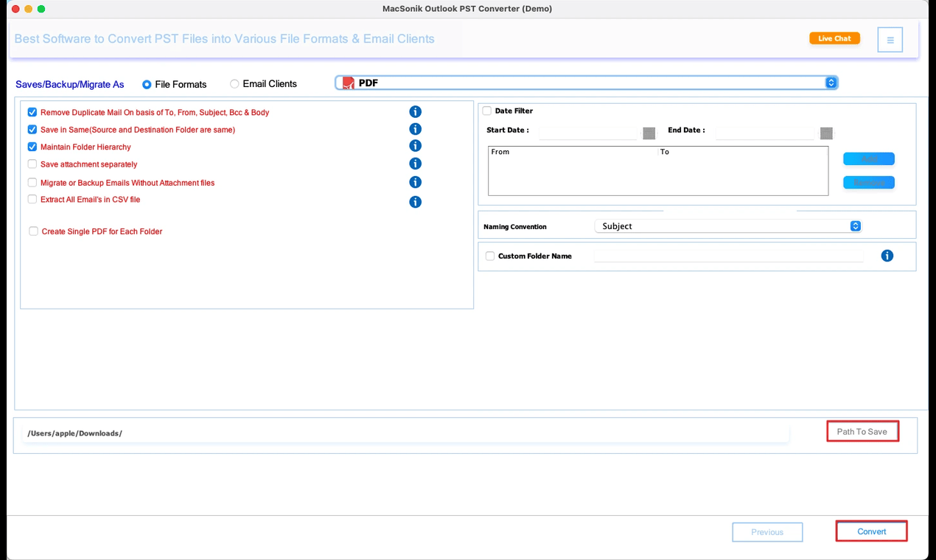Viewport: 936px width, 560px height.
Task: Click the save path field showing /Users/apple/Downloads/
Action: pyautogui.click(x=405, y=433)
